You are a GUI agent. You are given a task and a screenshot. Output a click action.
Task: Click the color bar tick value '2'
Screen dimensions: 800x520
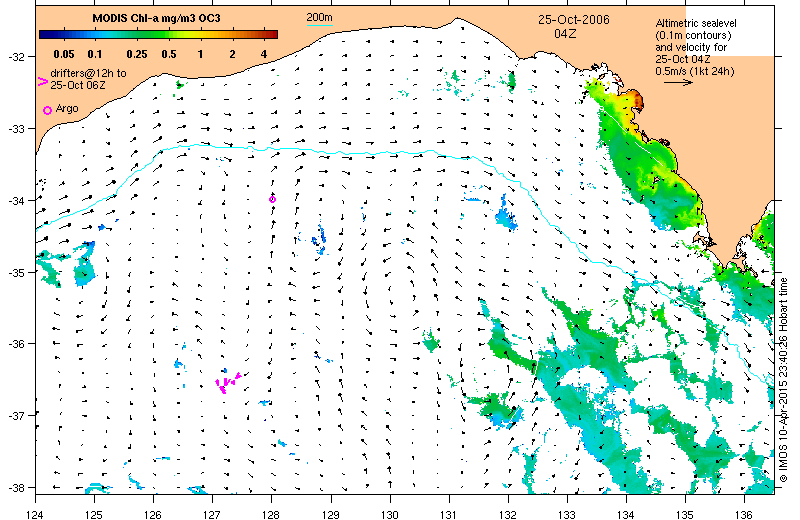point(232,54)
